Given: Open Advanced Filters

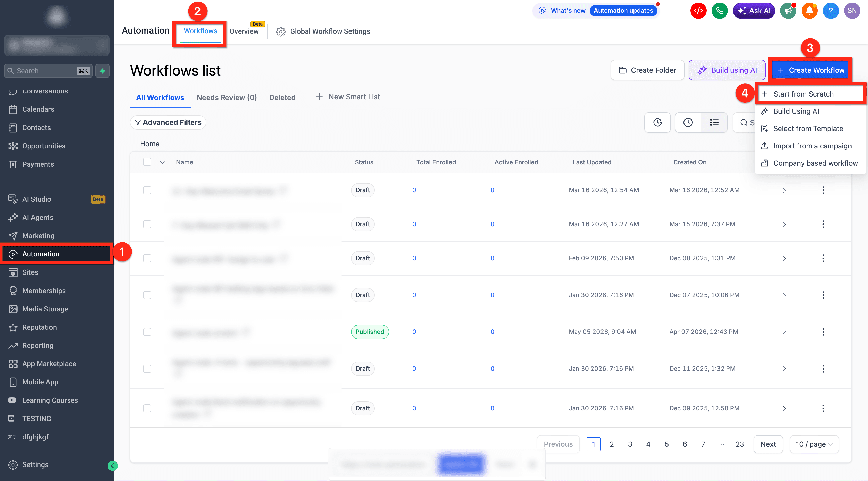Looking at the screenshot, I should (x=168, y=122).
